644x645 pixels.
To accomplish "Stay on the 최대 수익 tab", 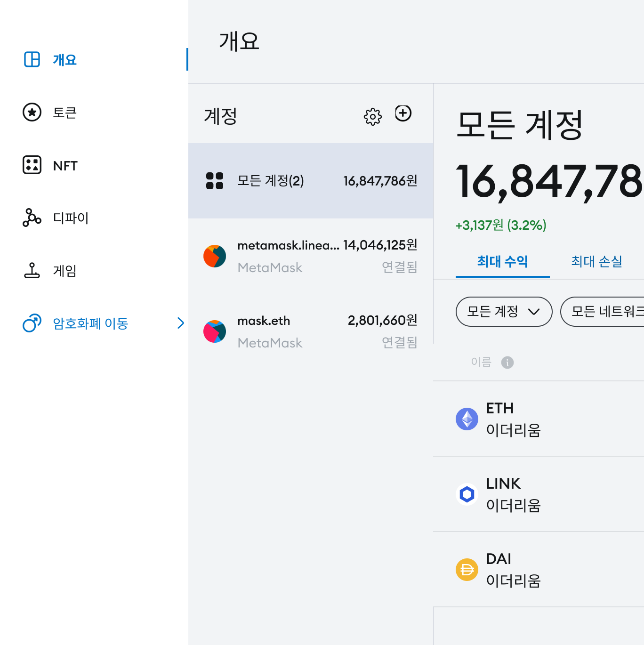I will coord(502,262).
